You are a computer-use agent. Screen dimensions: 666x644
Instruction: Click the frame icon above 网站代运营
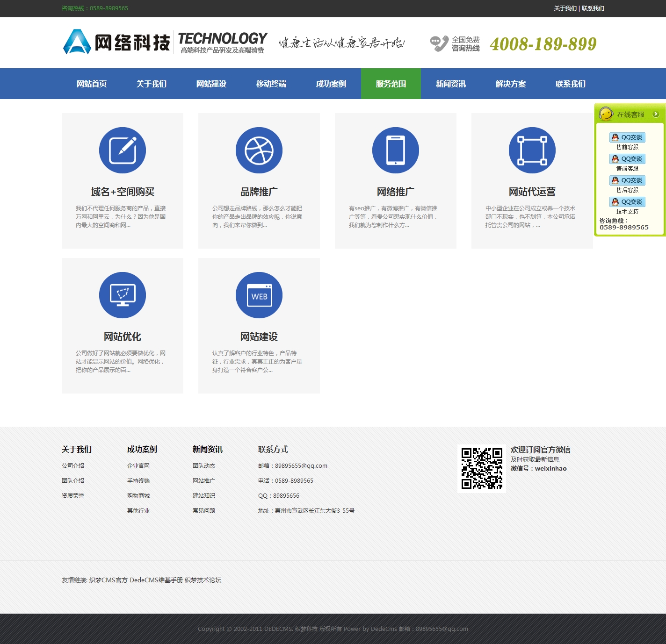(532, 150)
